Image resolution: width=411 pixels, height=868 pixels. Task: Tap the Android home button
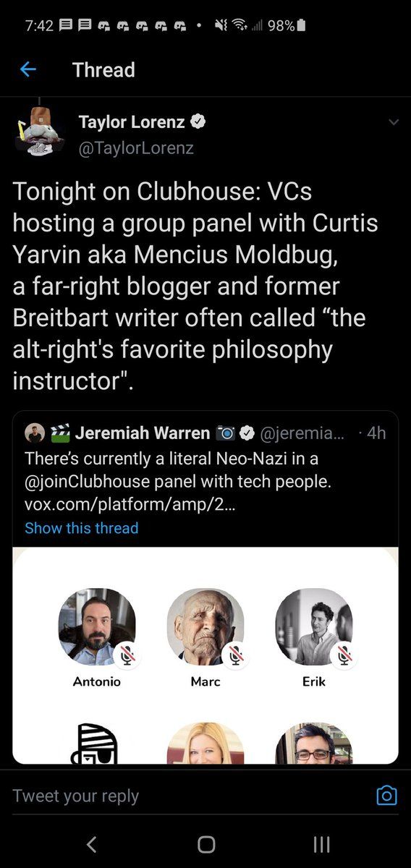(x=206, y=844)
